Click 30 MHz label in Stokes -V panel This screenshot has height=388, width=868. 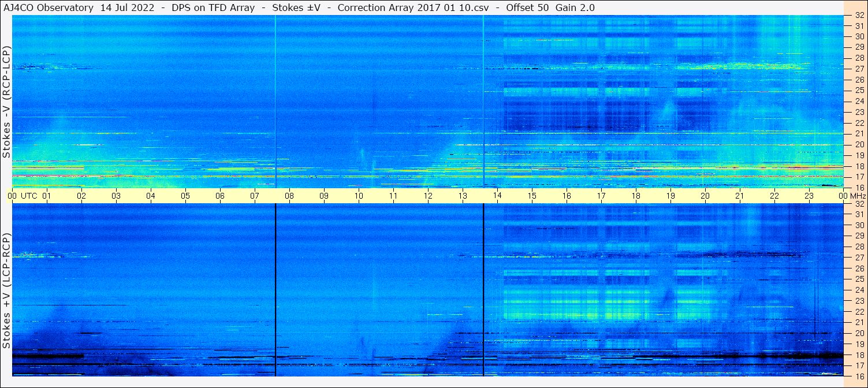click(x=859, y=36)
